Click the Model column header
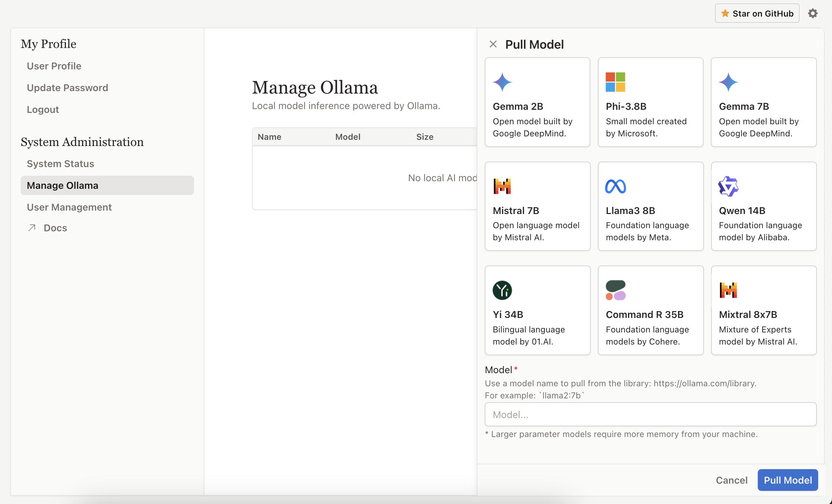The height and width of the screenshot is (504, 832). pos(348,137)
